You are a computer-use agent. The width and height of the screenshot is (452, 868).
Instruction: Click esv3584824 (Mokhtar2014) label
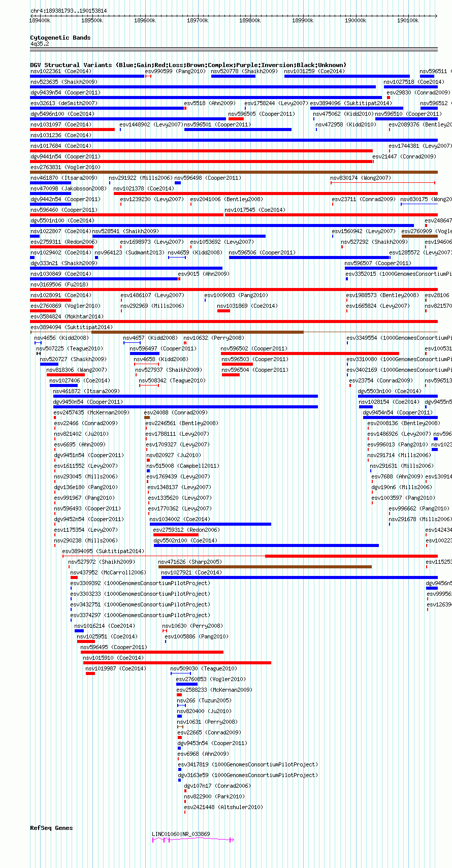(x=67, y=316)
